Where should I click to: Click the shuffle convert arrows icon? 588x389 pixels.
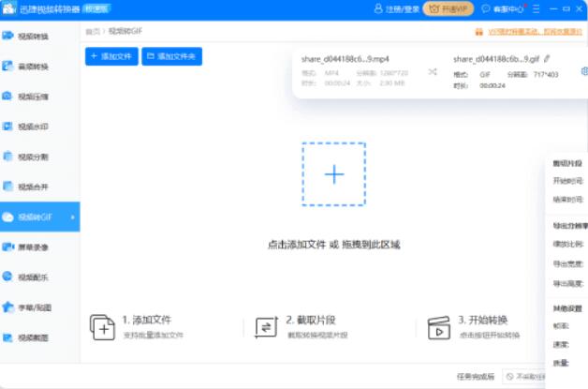(433, 71)
